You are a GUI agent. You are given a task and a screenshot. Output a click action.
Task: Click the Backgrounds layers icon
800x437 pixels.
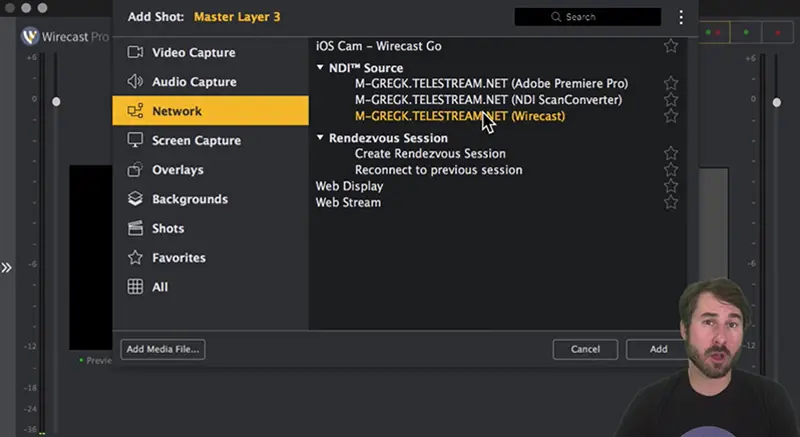[x=135, y=198]
